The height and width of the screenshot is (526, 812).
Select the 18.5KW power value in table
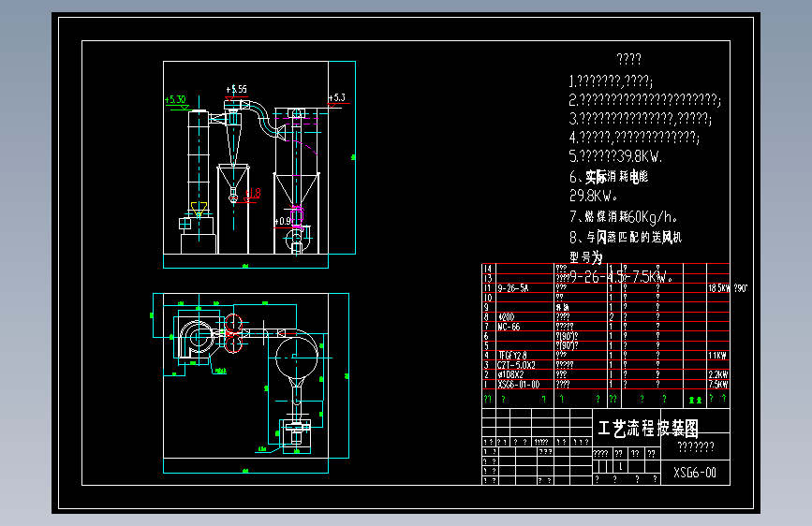pyautogui.click(x=718, y=288)
